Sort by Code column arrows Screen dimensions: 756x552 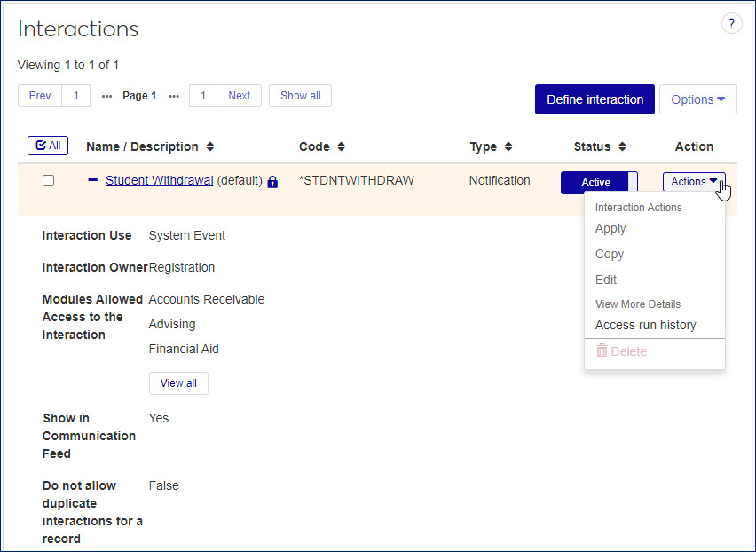341,146
